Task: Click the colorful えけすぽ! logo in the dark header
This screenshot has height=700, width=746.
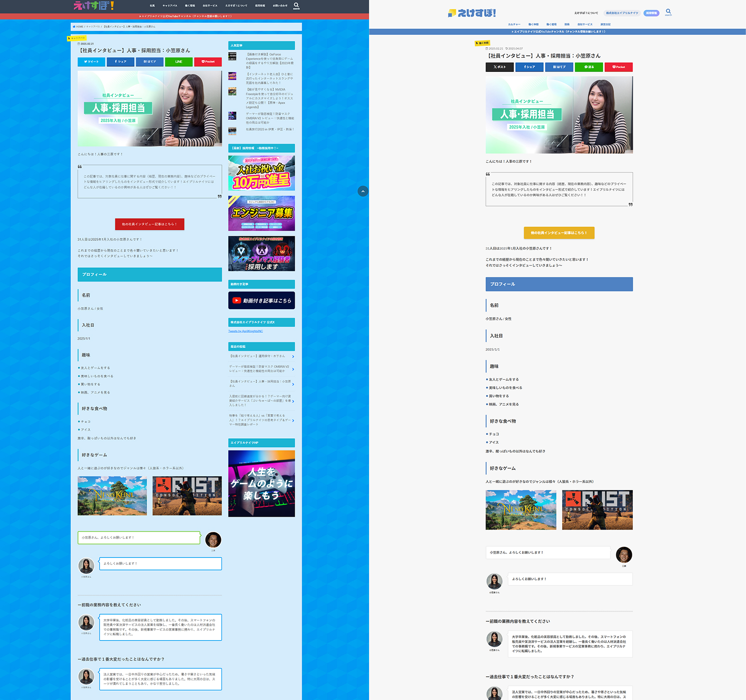Action: point(94,6)
